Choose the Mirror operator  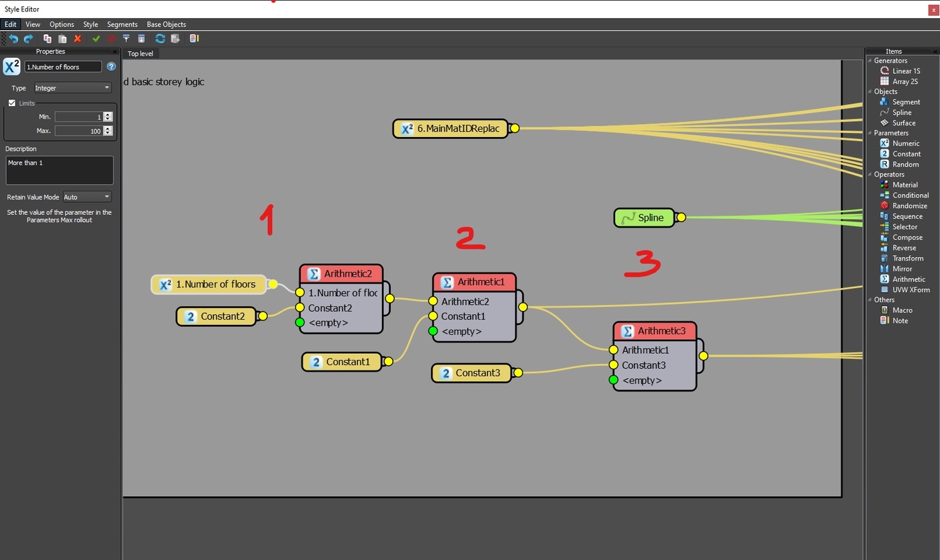pyautogui.click(x=896, y=269)
